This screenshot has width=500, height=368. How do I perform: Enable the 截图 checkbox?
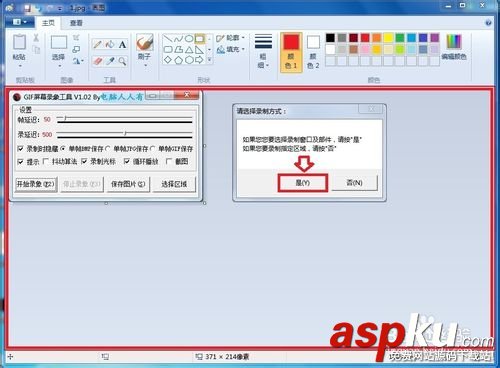[169, 162]
